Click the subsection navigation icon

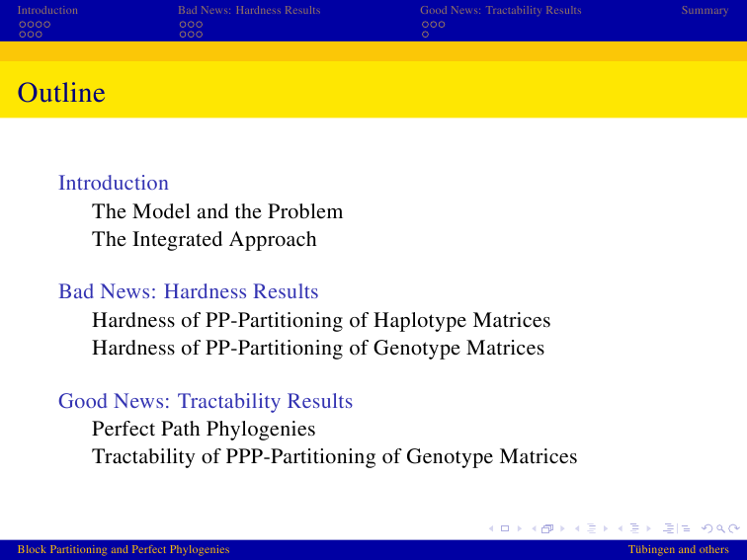tap(591, 528)
